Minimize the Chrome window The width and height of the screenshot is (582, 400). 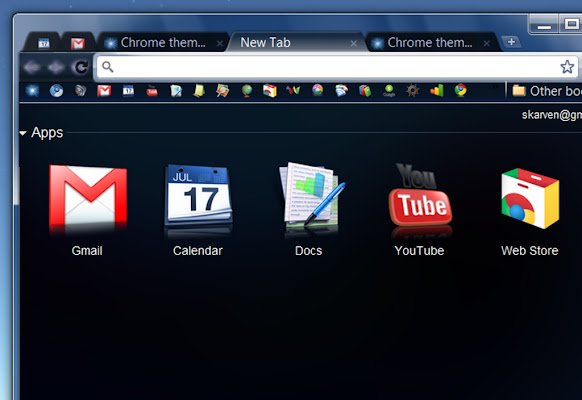tap(544, 25)
